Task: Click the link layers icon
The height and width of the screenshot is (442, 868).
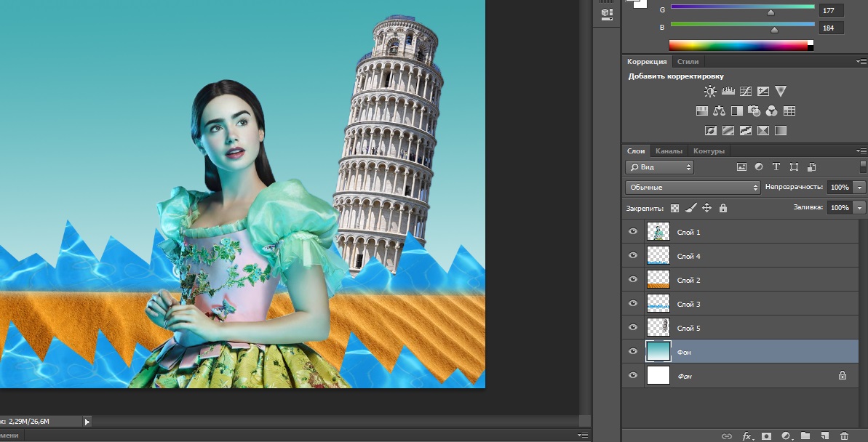Action: [727, 436]
